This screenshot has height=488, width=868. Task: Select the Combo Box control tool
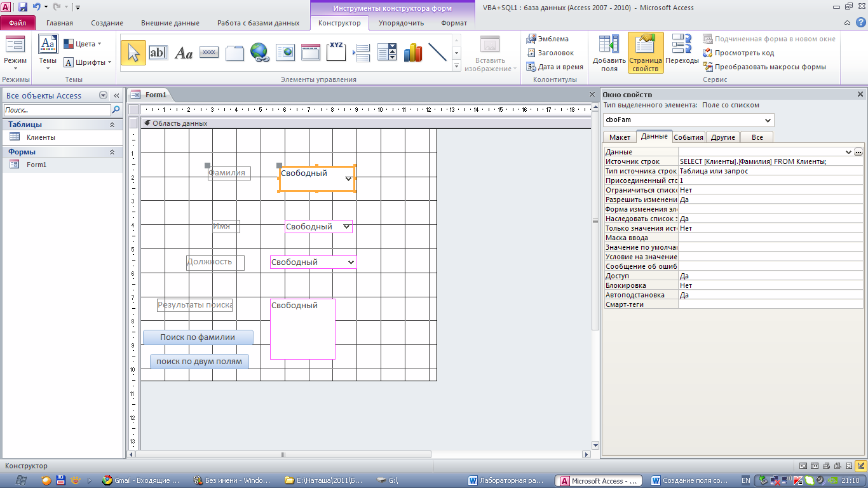[387, 53]
